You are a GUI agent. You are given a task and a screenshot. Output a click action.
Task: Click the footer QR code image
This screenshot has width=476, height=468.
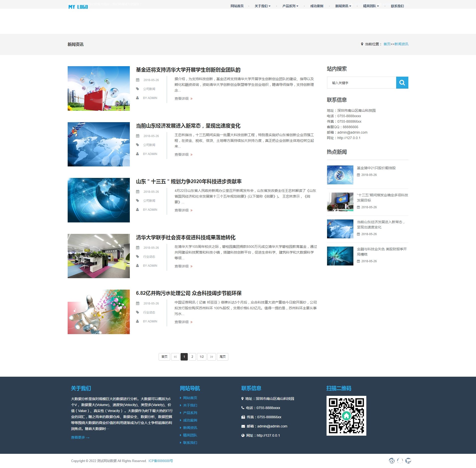(x=346, y=416)
